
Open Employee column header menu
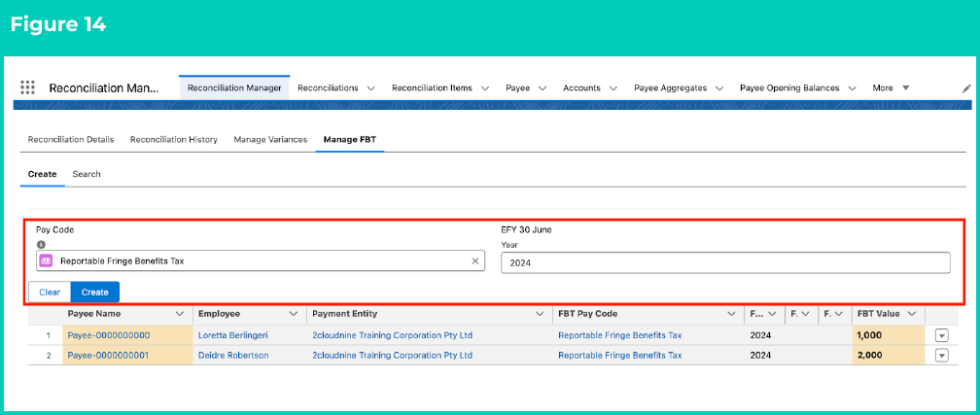pos(294,314)
